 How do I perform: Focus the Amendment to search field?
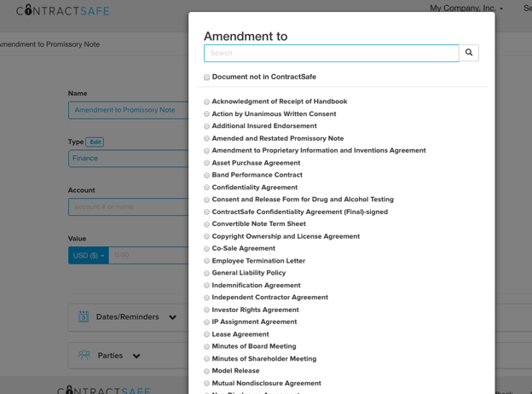pos(331,53)
